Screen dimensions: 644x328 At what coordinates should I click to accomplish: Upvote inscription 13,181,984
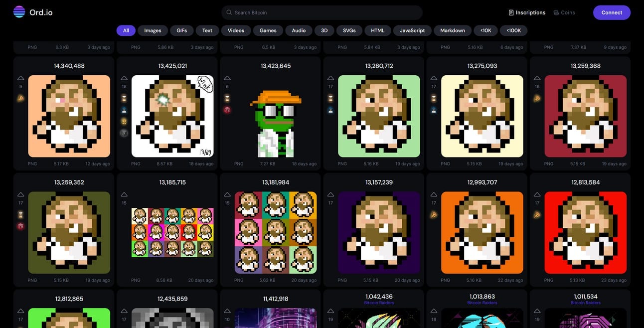coord(227,195)
